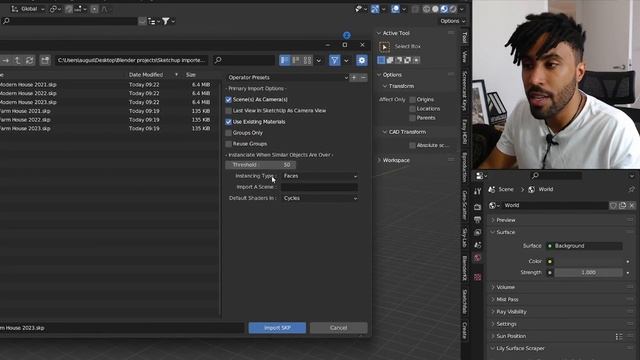Click the Surface Background shader field
The height and width of the screenshot is (360, 640).
pyautogui.click(x=584, y=246)
